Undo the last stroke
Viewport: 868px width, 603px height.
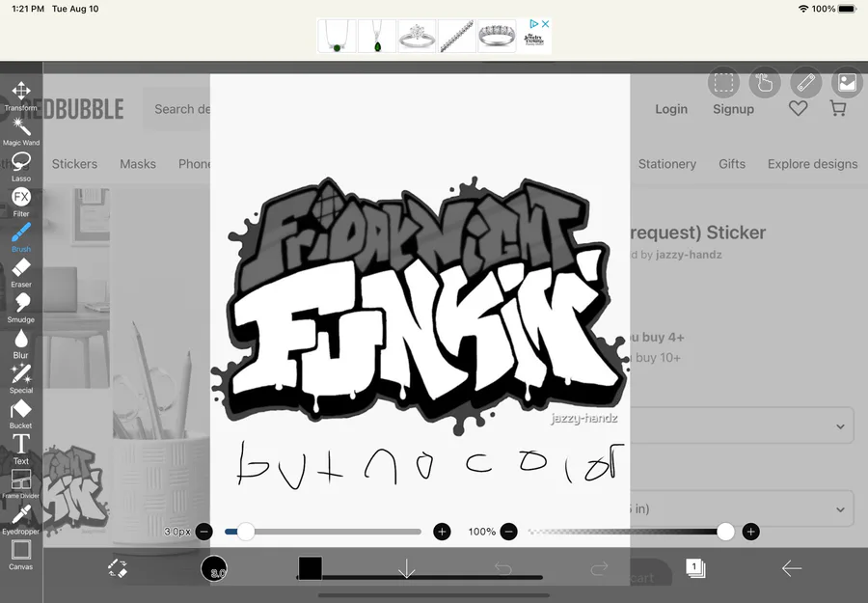(x=503, y=568)
